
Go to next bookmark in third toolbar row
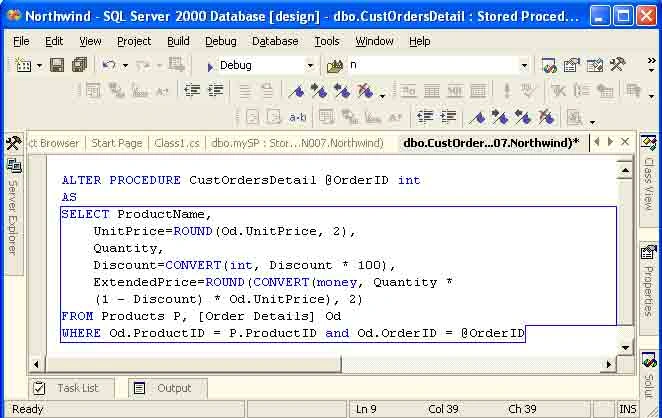click(x=500, y=117)
